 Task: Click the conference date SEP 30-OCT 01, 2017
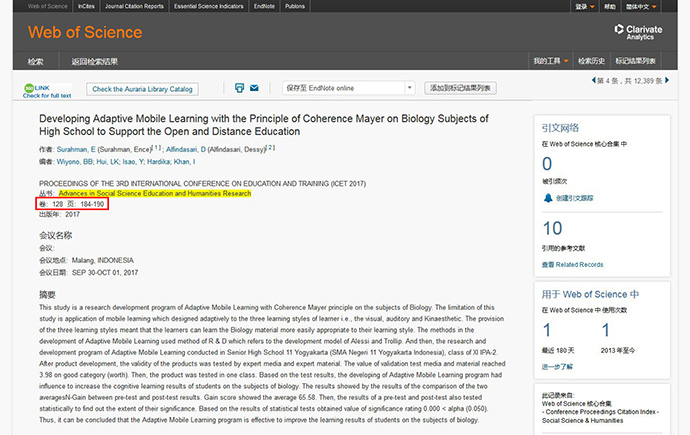click(x=105, y=273)
